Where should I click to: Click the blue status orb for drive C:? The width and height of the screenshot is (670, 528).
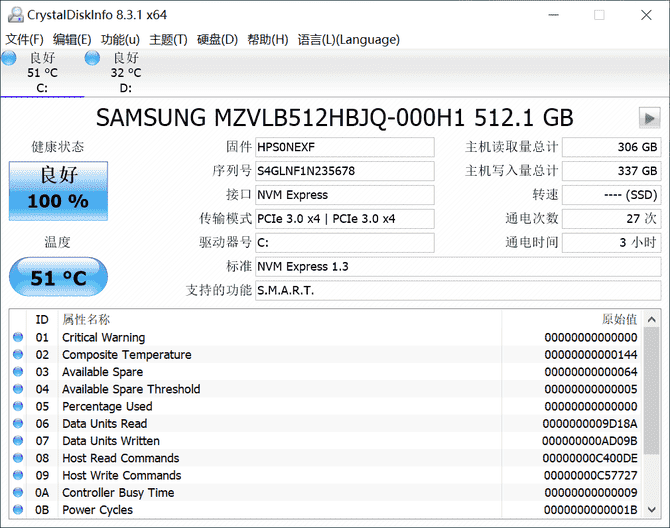[x=9, y=58]
